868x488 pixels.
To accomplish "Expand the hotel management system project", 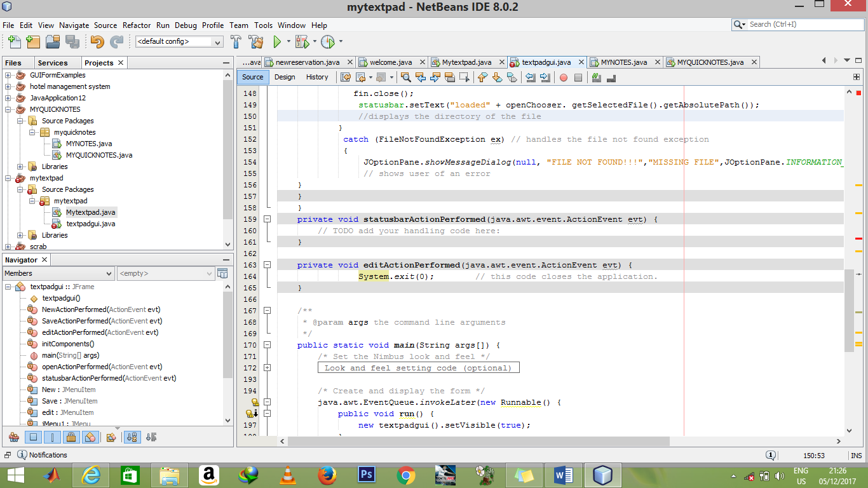I will click(8, 86).
